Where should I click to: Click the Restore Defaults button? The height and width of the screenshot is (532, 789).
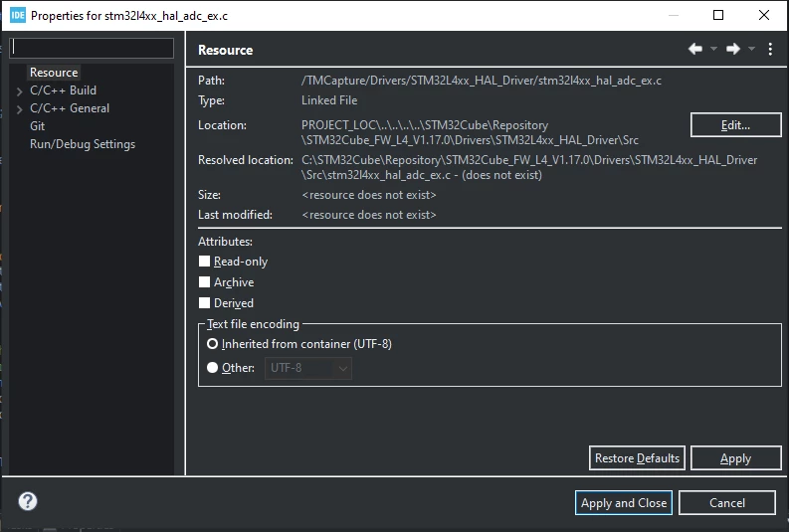click(x=637, y=458)
